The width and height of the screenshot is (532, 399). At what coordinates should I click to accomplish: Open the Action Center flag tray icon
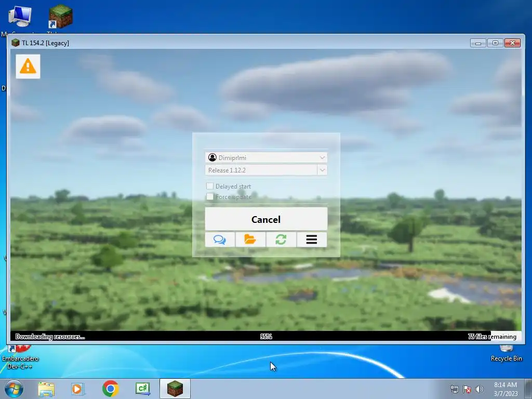[467, 390]
